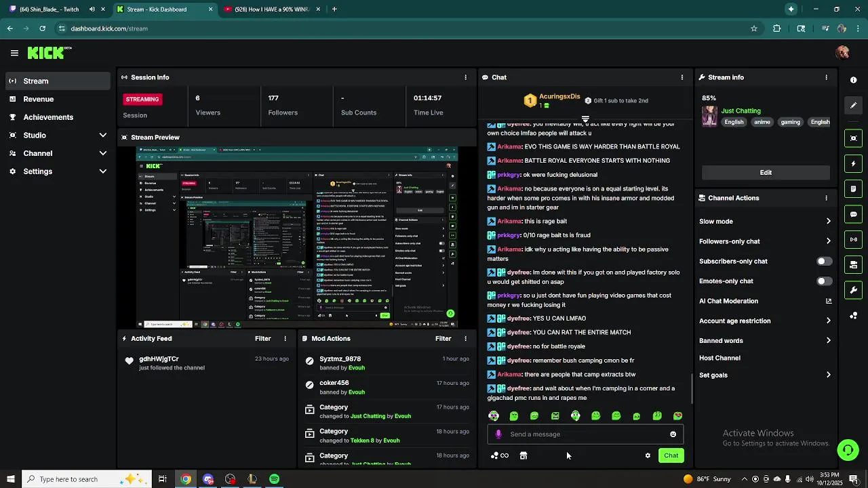This screenshot has height=488, width=868.
Task: Switch to the YouTube browser tab
Action: pos(271,9)
